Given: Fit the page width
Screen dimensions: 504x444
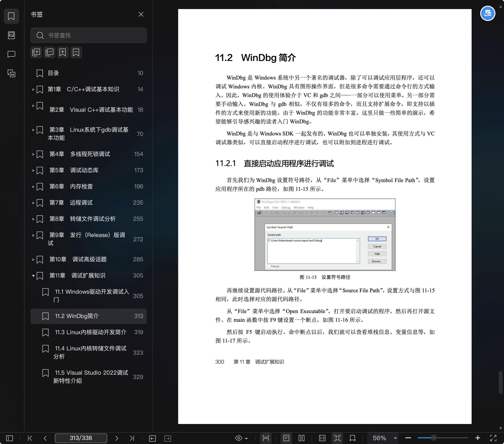Looking at the screenshot, I should [x=353, y=438].
